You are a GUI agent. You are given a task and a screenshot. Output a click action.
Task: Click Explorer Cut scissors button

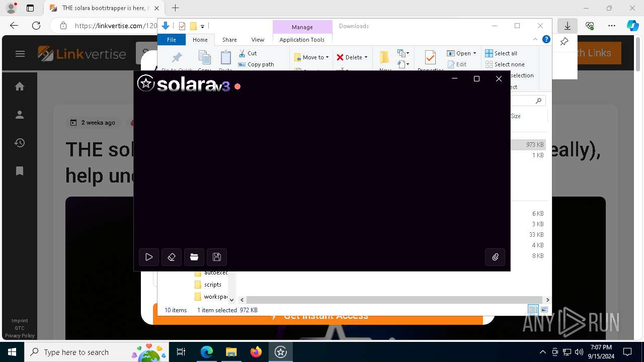click(248, 53)
